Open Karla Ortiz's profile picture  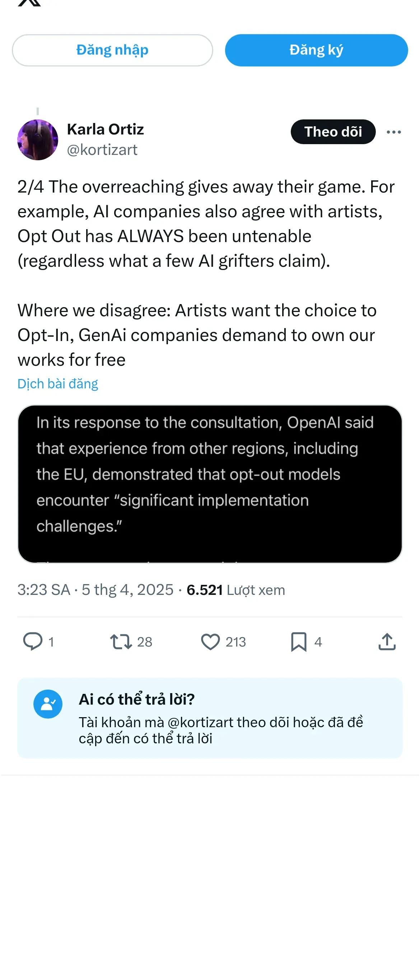[x=38, y=139]
